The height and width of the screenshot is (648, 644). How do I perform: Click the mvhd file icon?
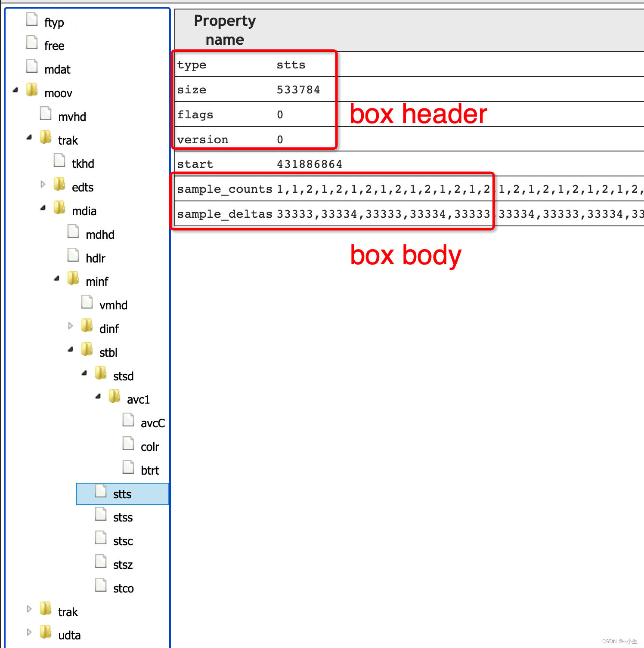tap(46, 113)
